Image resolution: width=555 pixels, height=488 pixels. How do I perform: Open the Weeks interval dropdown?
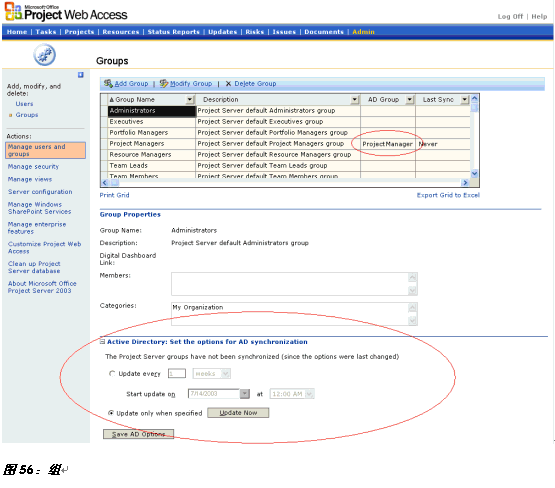click(226, 374)
